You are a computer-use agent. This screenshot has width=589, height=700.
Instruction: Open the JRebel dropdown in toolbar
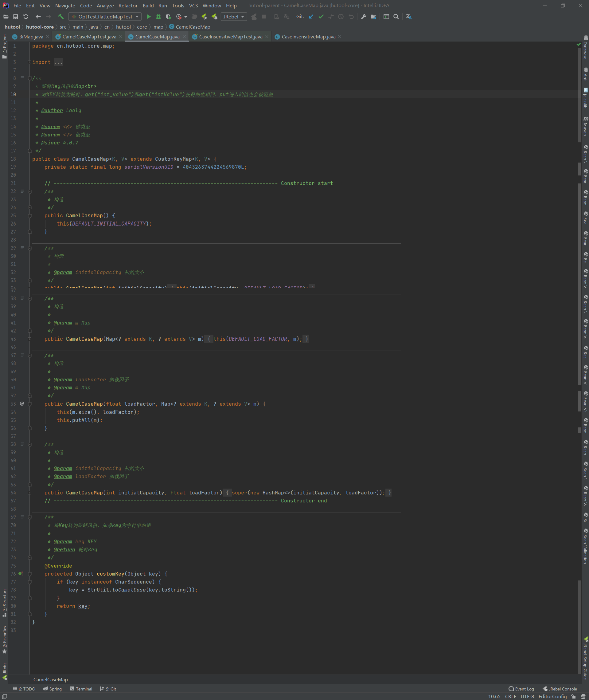[x=234, y=17]
